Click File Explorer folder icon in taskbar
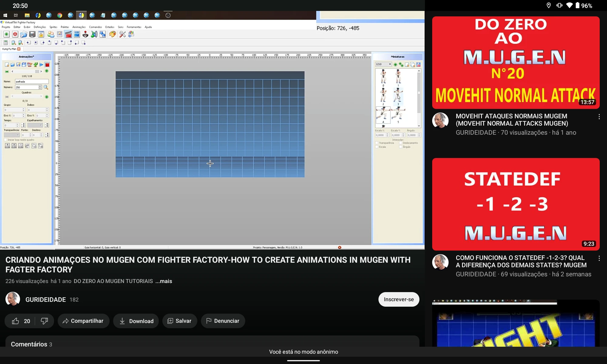Screen dimensions: 607x364 (x=27, y=15)
